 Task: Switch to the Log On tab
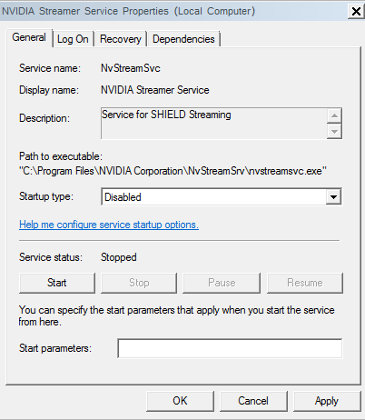click(73, 39)
